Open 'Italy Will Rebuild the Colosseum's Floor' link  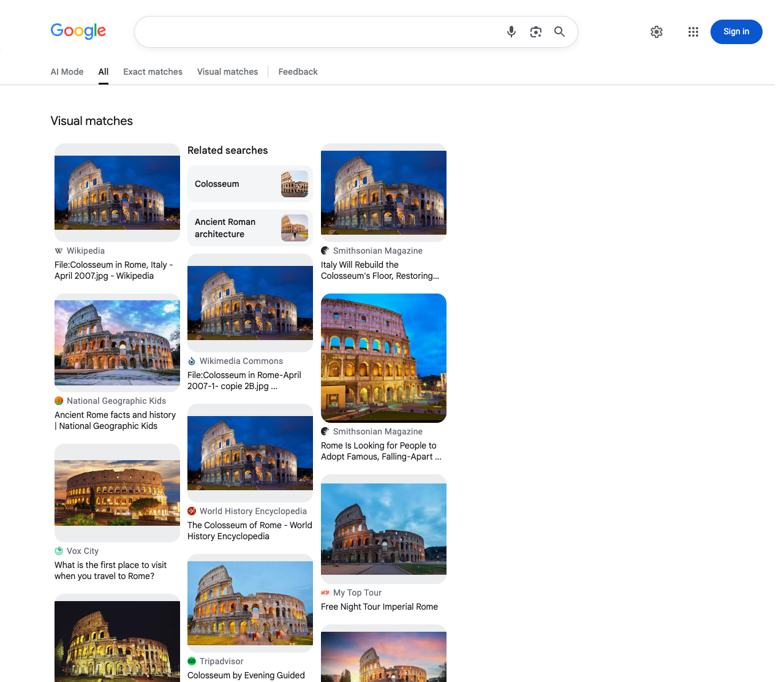point(380,270)
